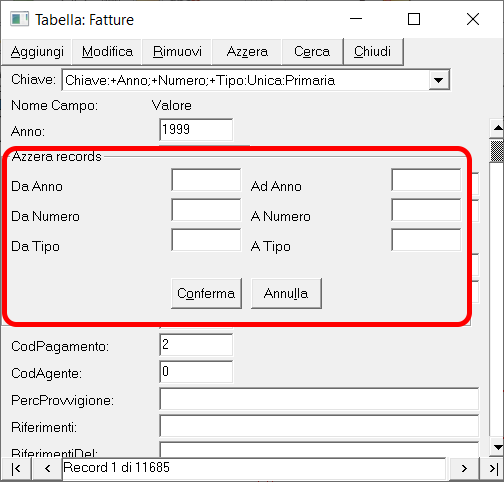Screen dimensions: 504x482
Task: Click the Rimuovi button
Action: [177, 52]
